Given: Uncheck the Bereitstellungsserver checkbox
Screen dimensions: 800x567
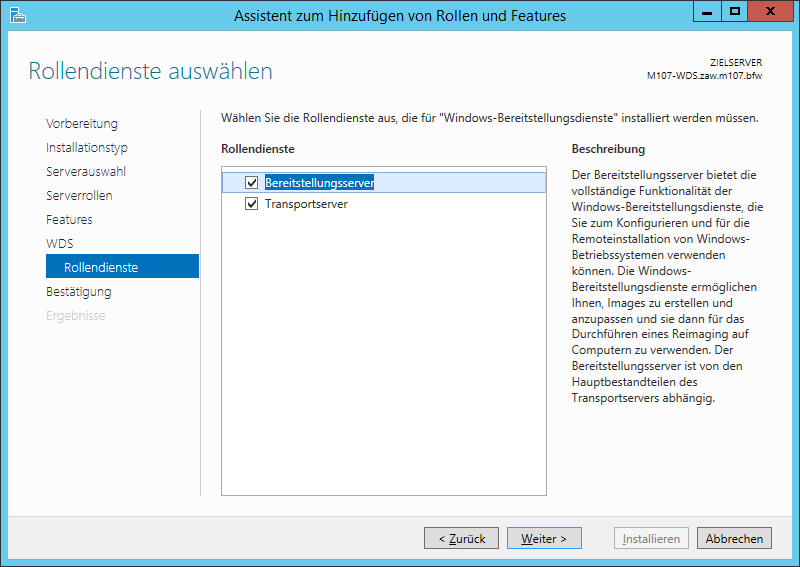Looking at the screenshot, I should (251, 183).
